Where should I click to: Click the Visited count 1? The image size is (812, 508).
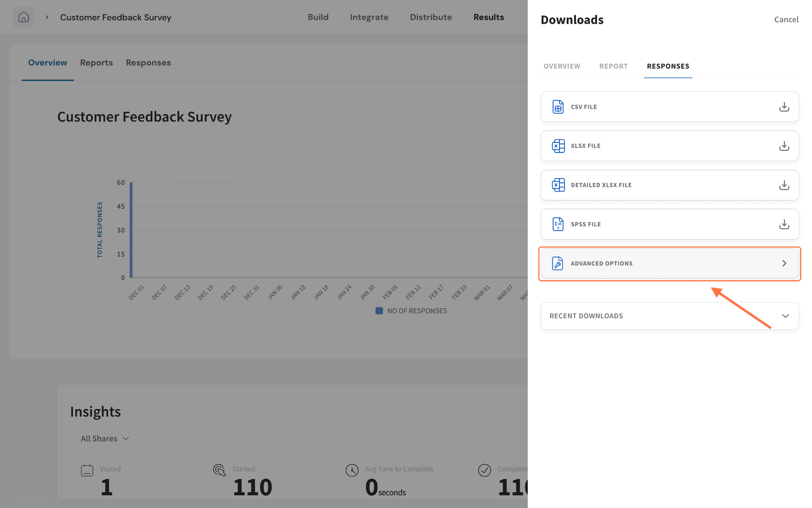[106, 487]
